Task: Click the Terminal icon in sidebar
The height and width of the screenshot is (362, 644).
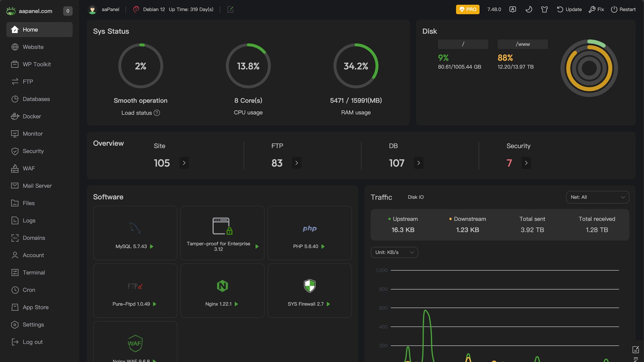Action: (15, 273)
